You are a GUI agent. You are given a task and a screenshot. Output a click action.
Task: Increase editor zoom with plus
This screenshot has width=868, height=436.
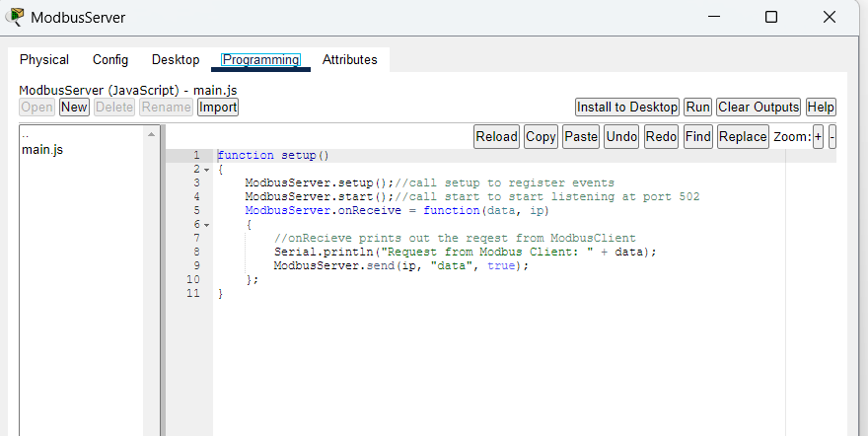[x=818, y=137]
